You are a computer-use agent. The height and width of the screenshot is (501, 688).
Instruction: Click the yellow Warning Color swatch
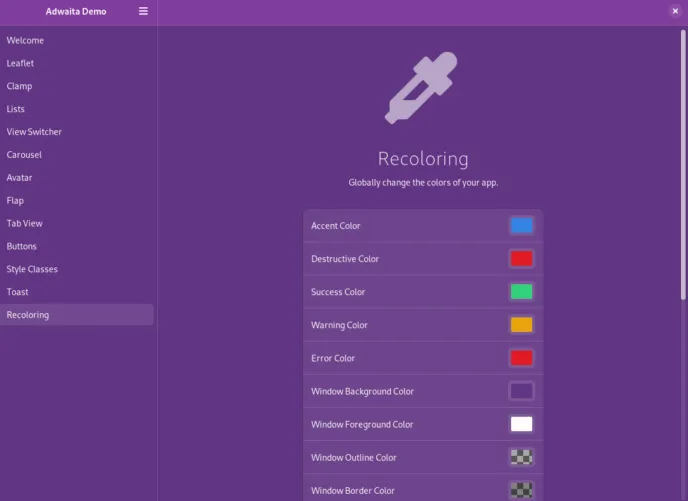click(x=521, y=325)
